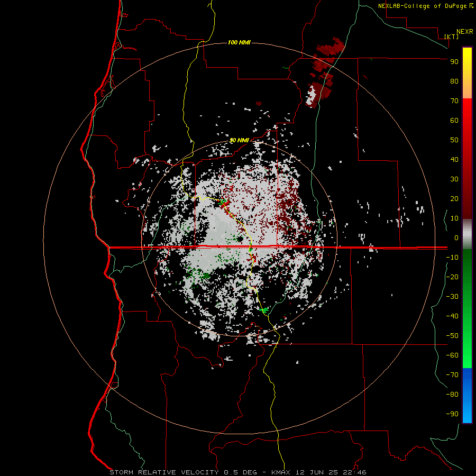476x476 pixels.
Task: Click the gray zero band of color bar
Action: click(x=467, y=234)
